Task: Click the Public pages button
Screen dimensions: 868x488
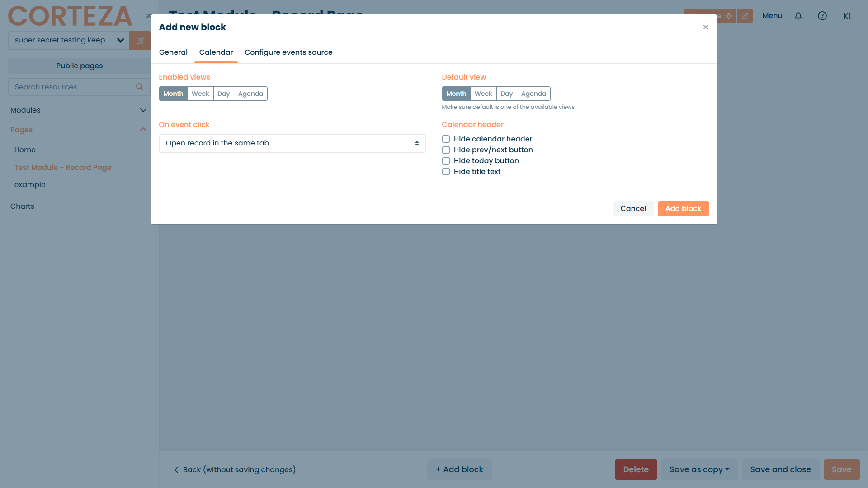Action: [x=80, y=66]
